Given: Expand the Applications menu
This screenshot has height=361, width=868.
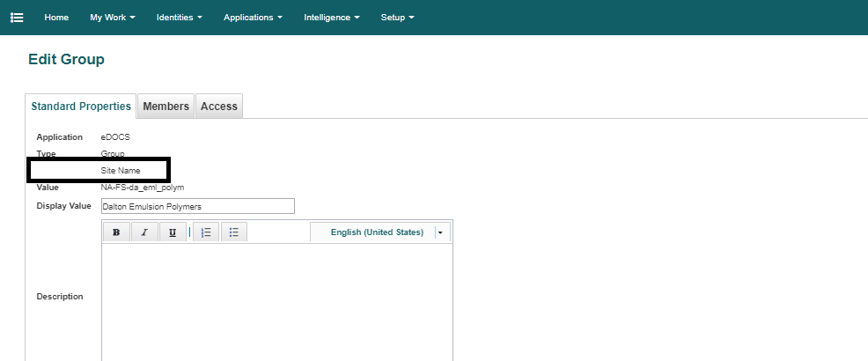Looking at the screenshot, I should click(x=253, y=18).
